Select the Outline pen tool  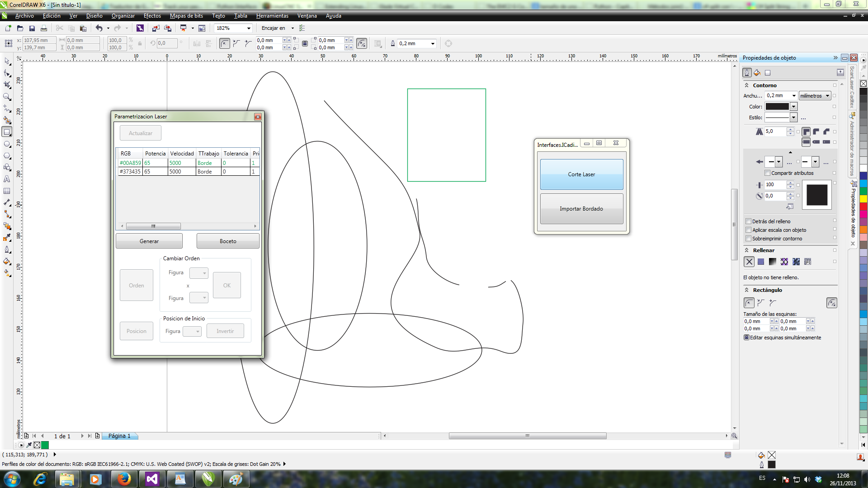point(7,249)
